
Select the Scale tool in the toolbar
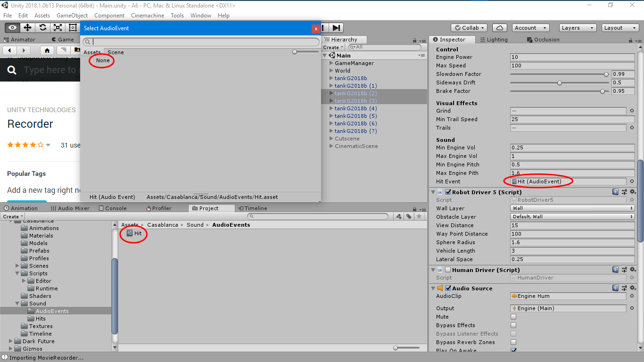pyautogui.click(x=58, y=28)
